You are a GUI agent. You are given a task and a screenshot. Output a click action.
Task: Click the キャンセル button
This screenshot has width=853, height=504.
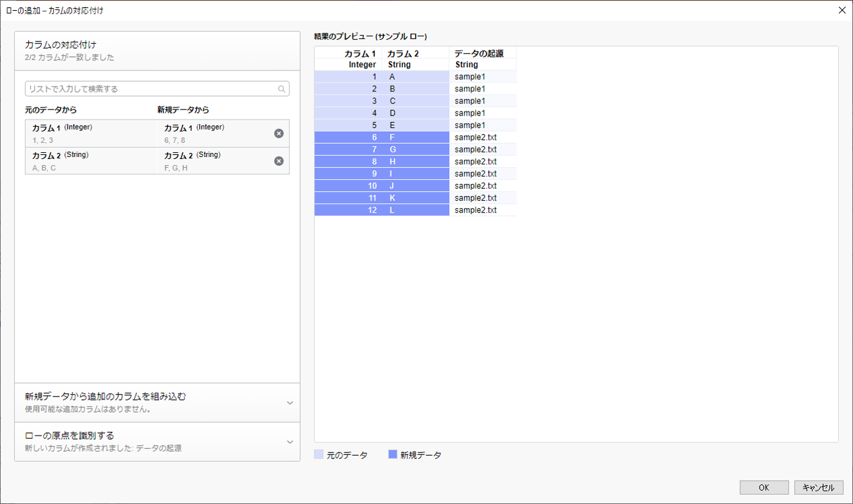(x=819, y=488)
